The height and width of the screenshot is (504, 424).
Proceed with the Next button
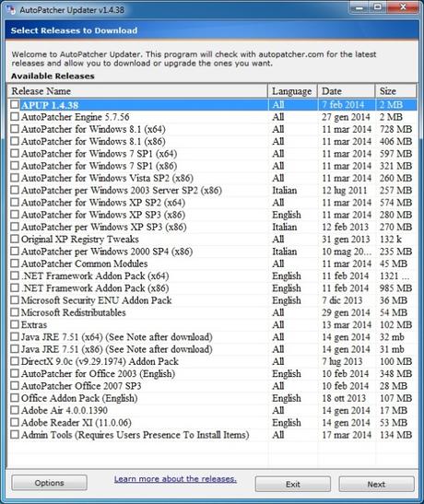[x=376, y=484]
